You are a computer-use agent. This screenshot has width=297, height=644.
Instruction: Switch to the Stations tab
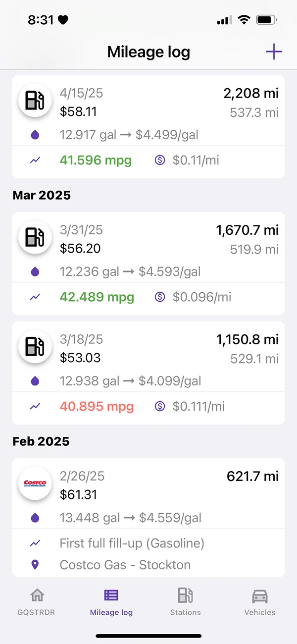coord(186,602)
